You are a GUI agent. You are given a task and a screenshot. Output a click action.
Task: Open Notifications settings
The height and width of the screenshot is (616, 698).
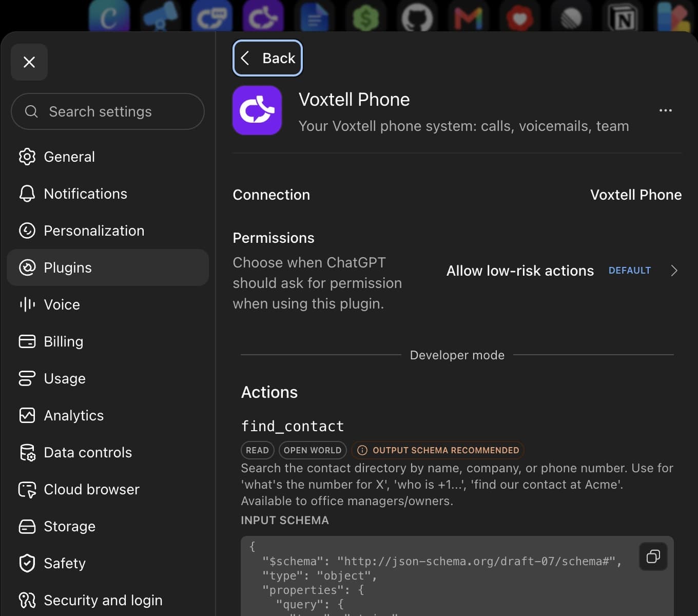point(108,194)
